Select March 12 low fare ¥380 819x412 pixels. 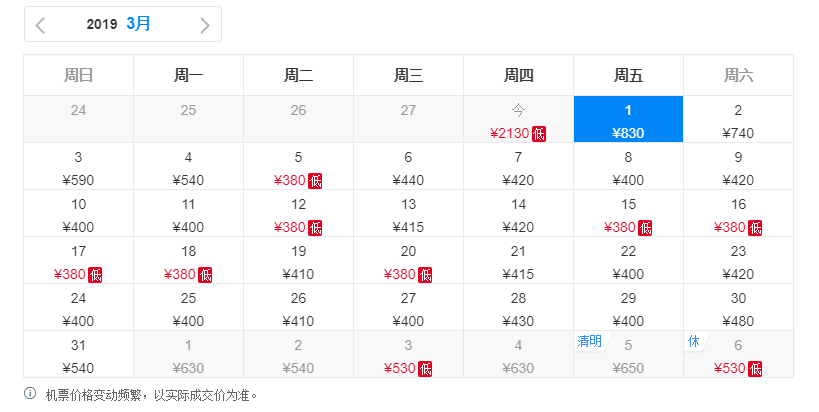tap(298, 214)
